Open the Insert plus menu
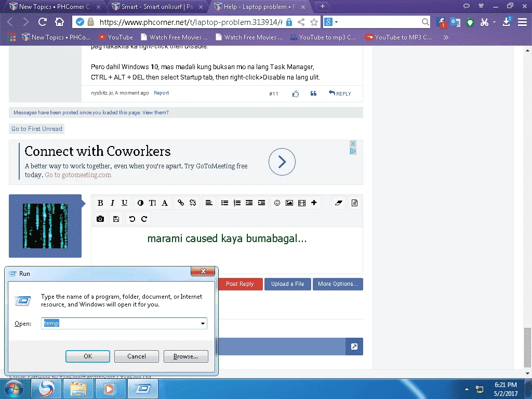The image size is (532, 399). [x=314, y=203]
